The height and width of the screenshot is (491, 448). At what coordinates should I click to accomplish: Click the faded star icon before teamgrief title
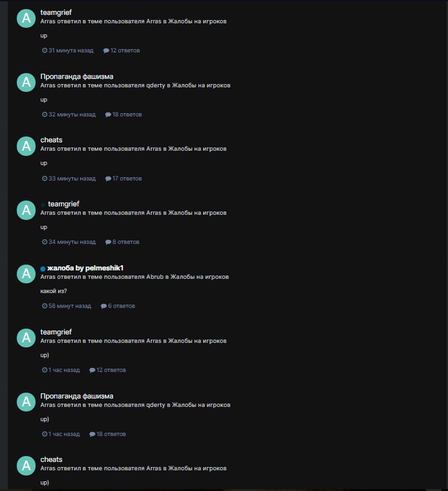[x=43, y=204]
